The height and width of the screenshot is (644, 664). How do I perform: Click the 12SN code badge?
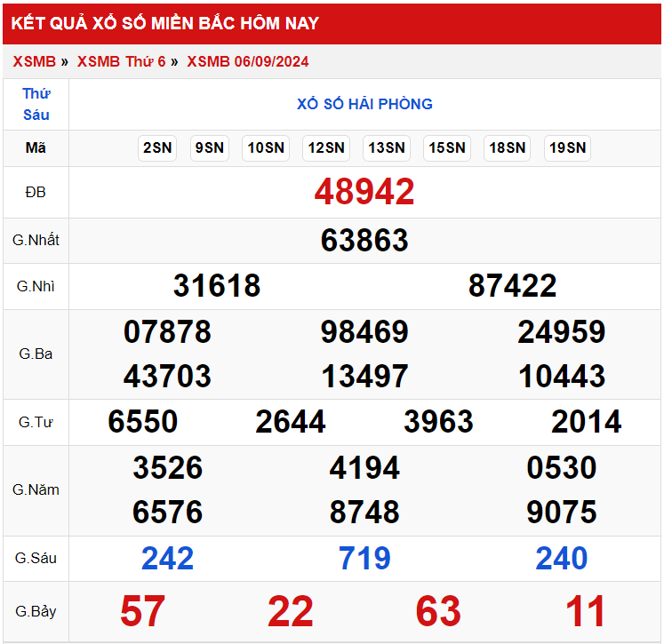(x=326, y=148)
